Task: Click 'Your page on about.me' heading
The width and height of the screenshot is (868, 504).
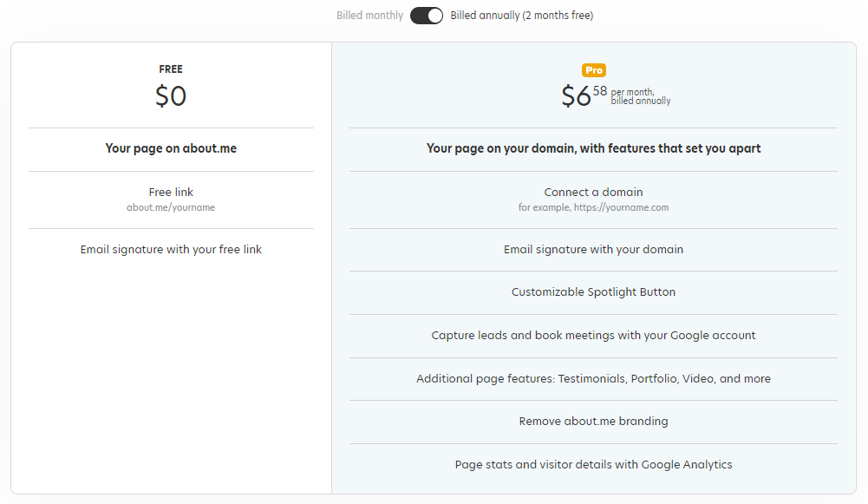Action: click(x=171, y=148)
